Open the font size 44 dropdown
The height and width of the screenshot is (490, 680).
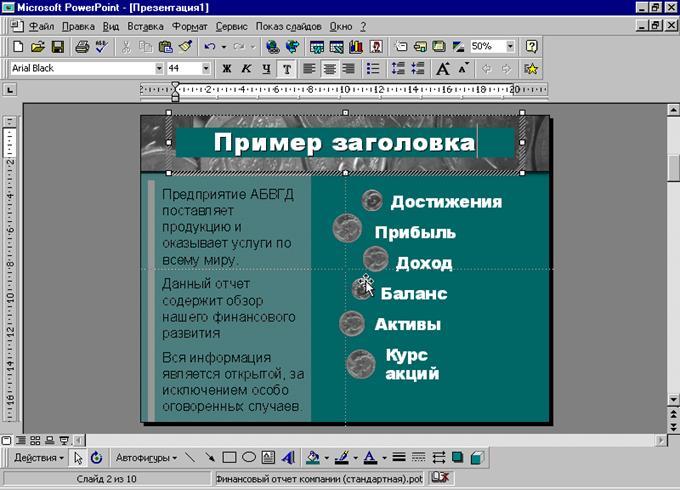tap(206, 69)
